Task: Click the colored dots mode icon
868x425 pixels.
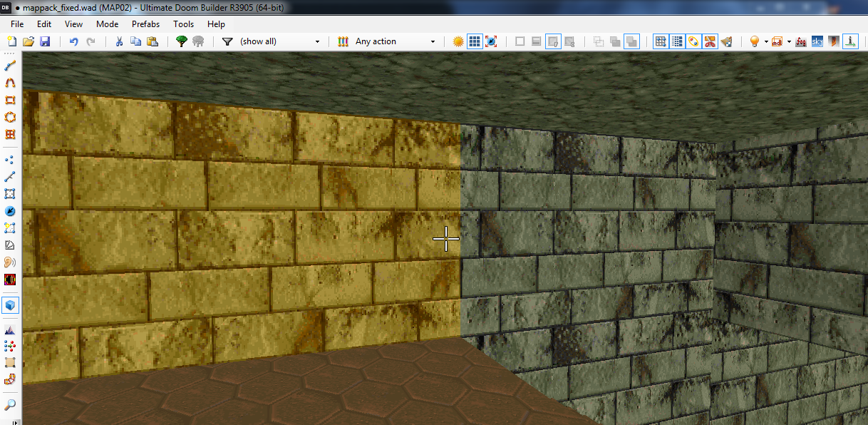Action: pos(10,347)
